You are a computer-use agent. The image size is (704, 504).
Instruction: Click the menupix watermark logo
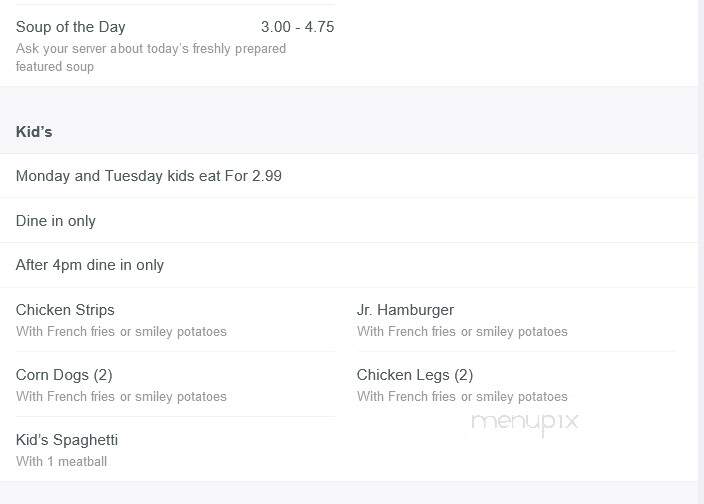pyautogui.click(x=525, y=422)
